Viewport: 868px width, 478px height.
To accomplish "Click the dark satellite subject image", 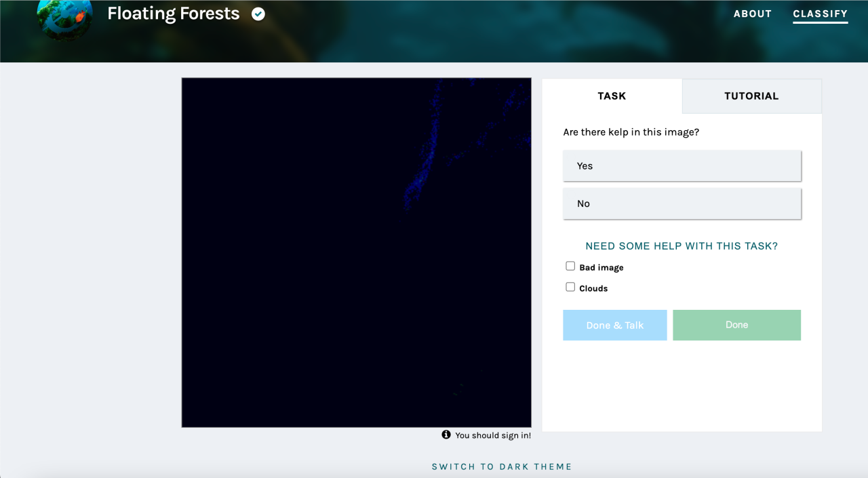I will pos(357,252).
